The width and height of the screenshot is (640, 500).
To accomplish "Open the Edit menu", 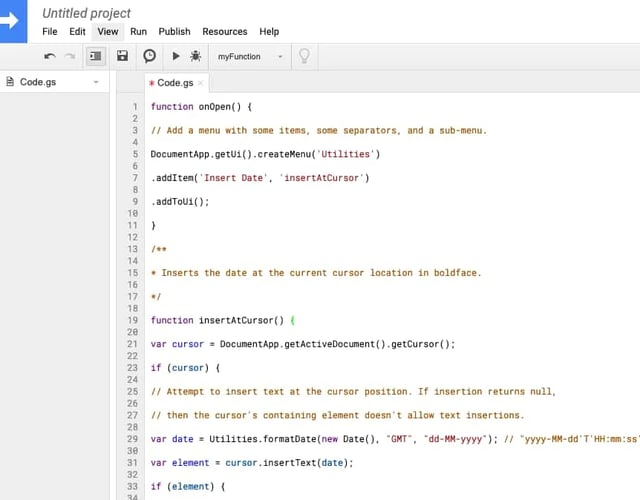I will [77, 32].
